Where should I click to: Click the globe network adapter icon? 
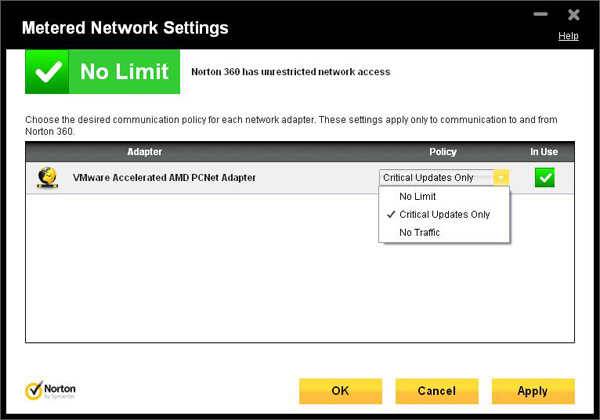point(47,177)
